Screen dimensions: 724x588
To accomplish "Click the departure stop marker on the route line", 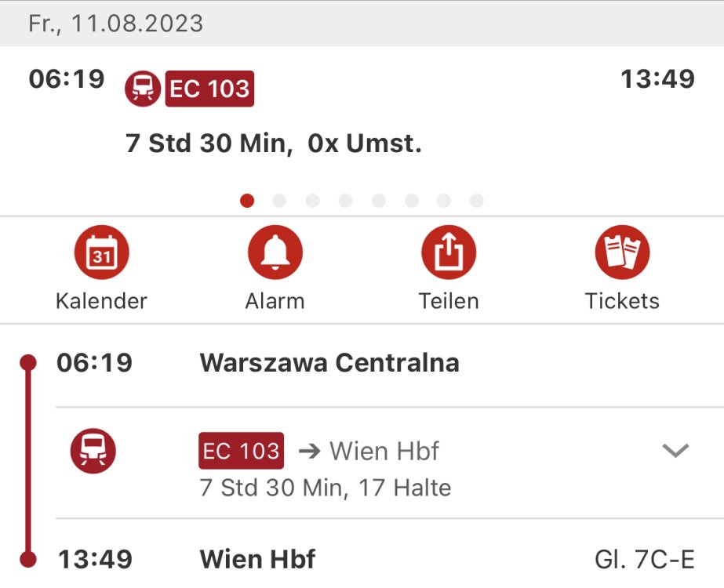I will point(28,362).
